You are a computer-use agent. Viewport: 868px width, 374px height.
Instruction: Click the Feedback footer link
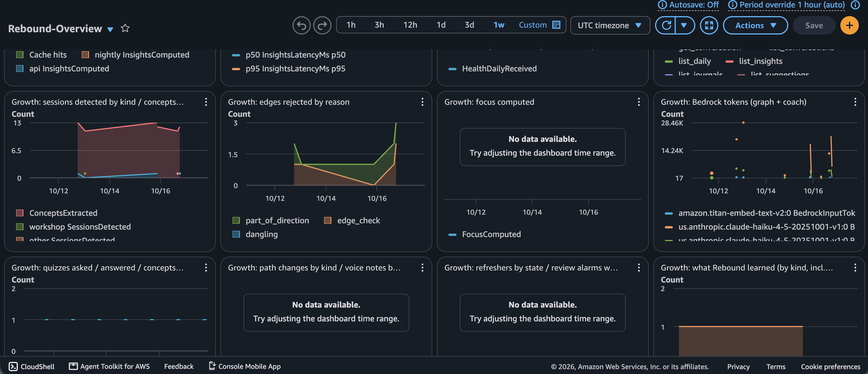tap(179, 367)
